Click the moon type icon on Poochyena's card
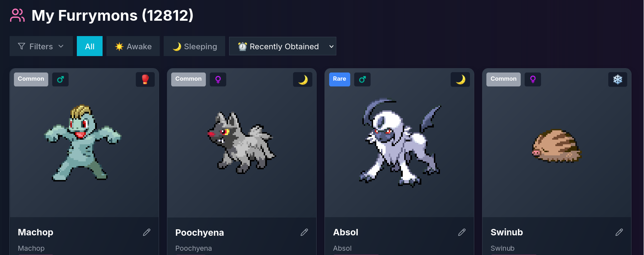Viewport: 644px width, 255px height. (x=303, y=79)
